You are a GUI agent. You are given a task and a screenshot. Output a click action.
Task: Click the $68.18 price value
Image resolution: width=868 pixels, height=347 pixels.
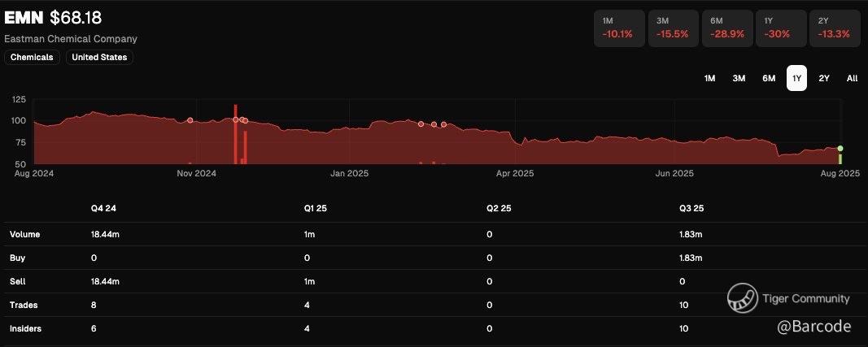[76, 18]
